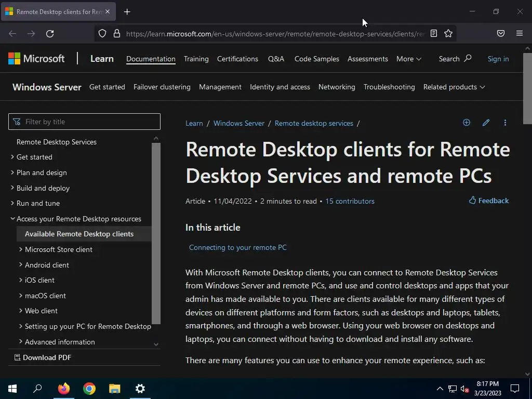532x399 pixels.
Task: Give Feedback on this article
Action: [488, 201]
